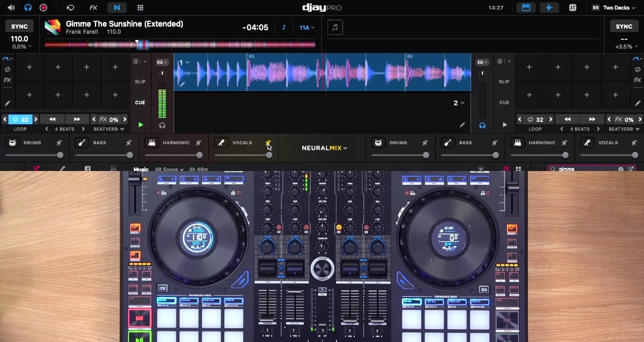
Task: Open the 11A key dropdown
Action: pos(307,28)
